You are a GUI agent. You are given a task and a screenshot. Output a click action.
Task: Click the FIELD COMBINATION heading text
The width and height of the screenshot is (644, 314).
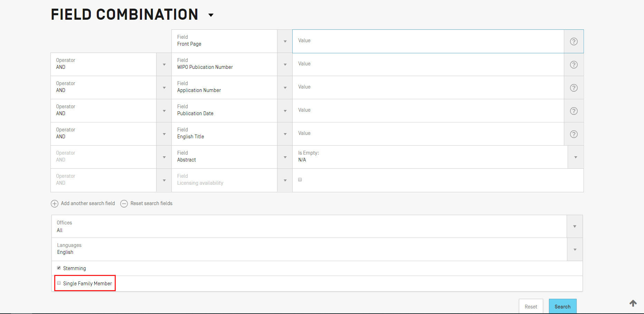(124, 15)
